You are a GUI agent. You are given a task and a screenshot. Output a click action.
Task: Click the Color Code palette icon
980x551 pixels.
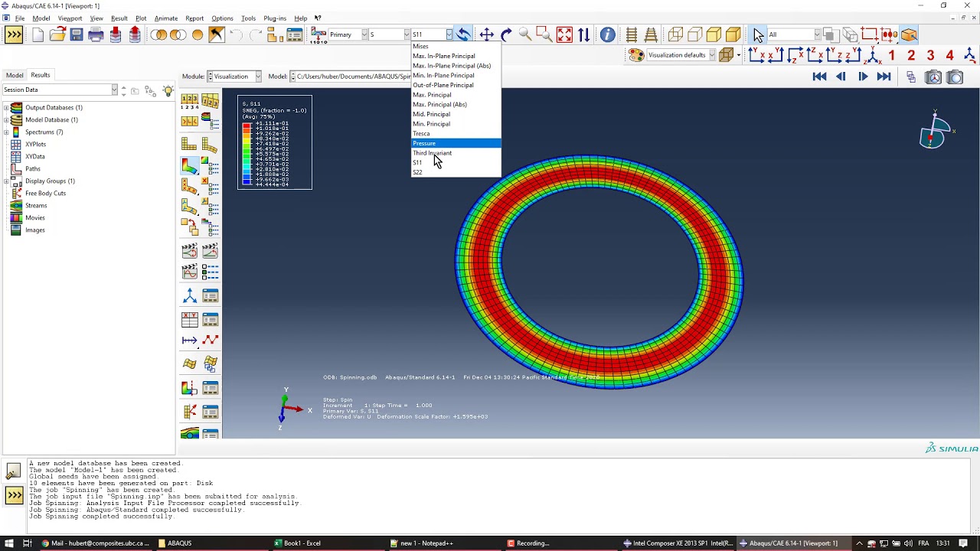[636, 55]
